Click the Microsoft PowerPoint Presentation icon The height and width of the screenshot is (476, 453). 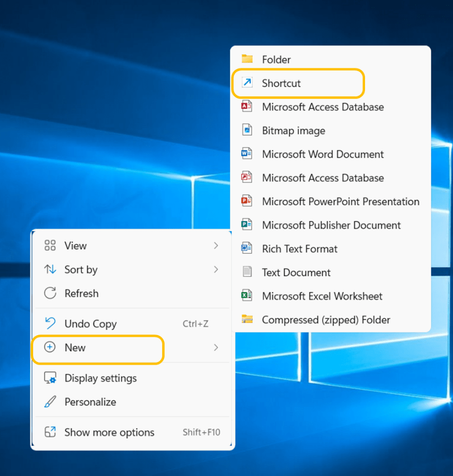pyautogui.click(x=247, y=201)
